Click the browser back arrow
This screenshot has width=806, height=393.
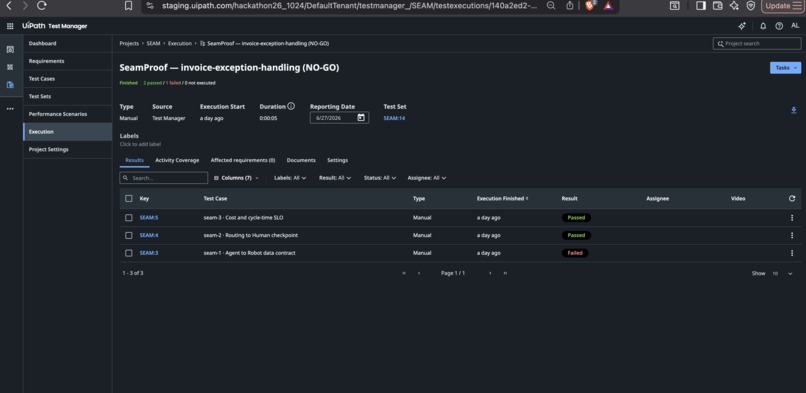click(9, 6)
